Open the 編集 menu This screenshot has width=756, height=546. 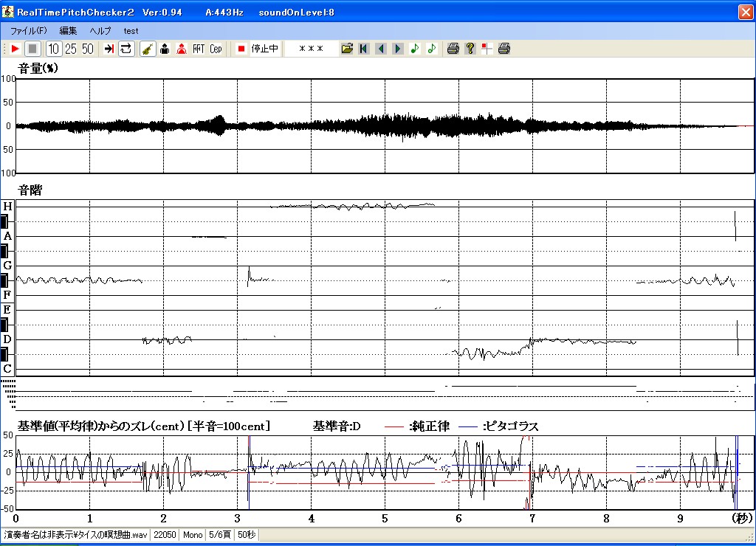pos(68,31)
